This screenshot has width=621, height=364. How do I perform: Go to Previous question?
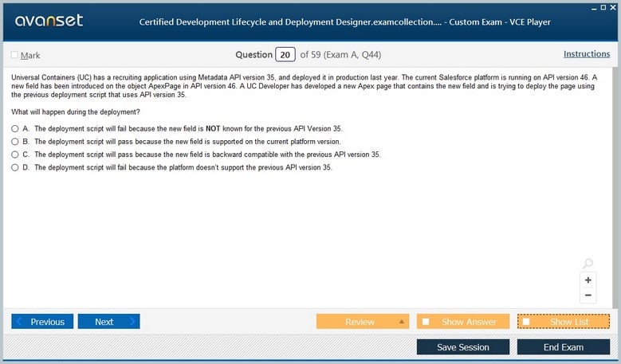pyautogui.click(x=42, y=322)
